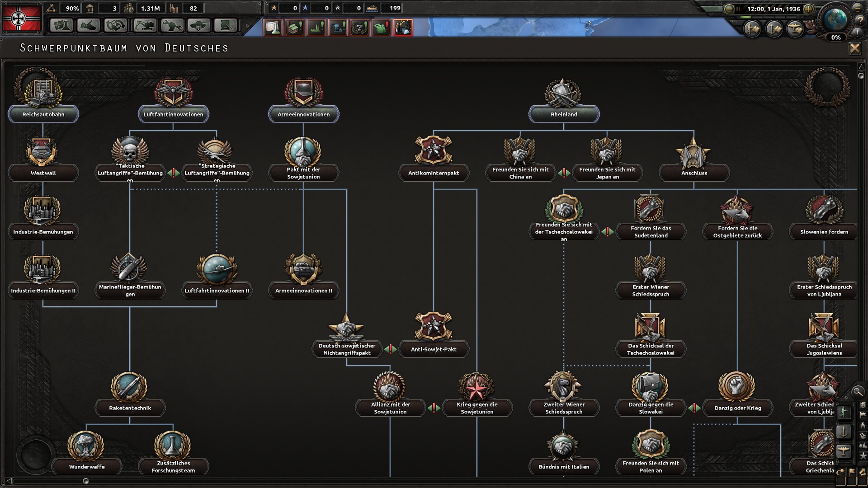Open the air orders plane icon

click(x=795, y=29)
